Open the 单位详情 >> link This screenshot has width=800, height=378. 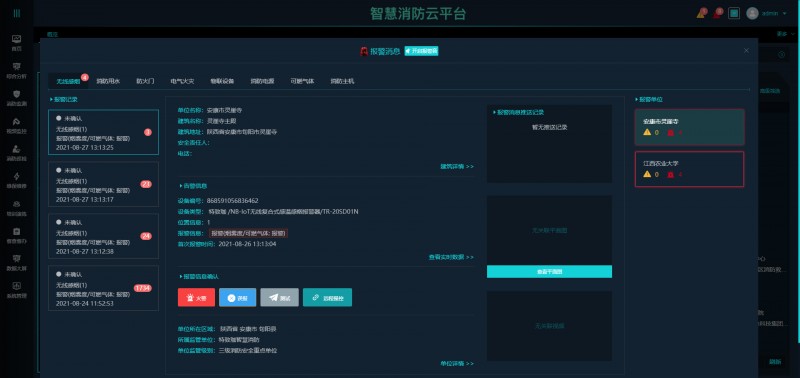point(457,363)
